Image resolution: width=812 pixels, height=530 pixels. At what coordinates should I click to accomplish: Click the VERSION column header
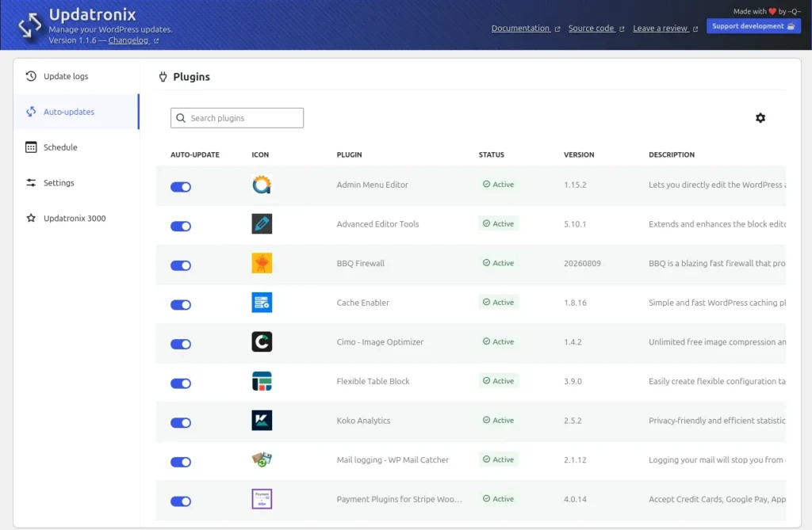coord(579,154)
